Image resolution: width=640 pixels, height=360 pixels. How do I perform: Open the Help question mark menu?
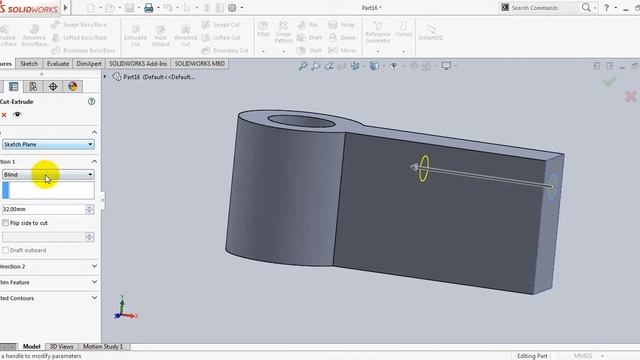pos(607,8)
